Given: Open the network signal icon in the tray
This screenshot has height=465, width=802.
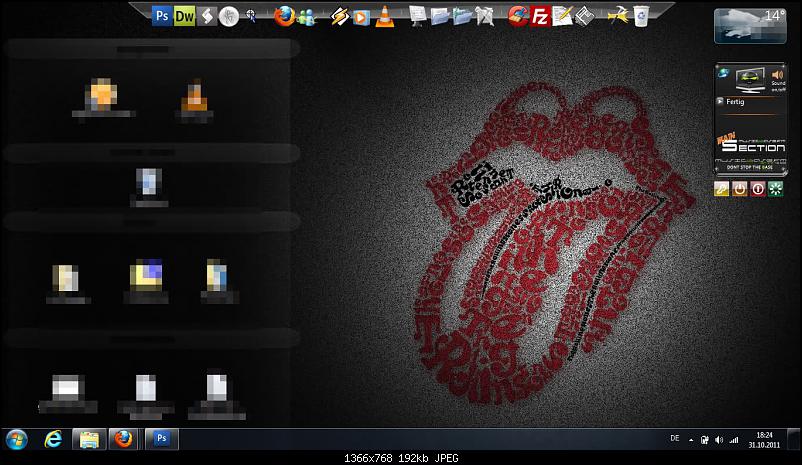Looking at the screenshot, I should pyautogui.click(x=734, y=440).
